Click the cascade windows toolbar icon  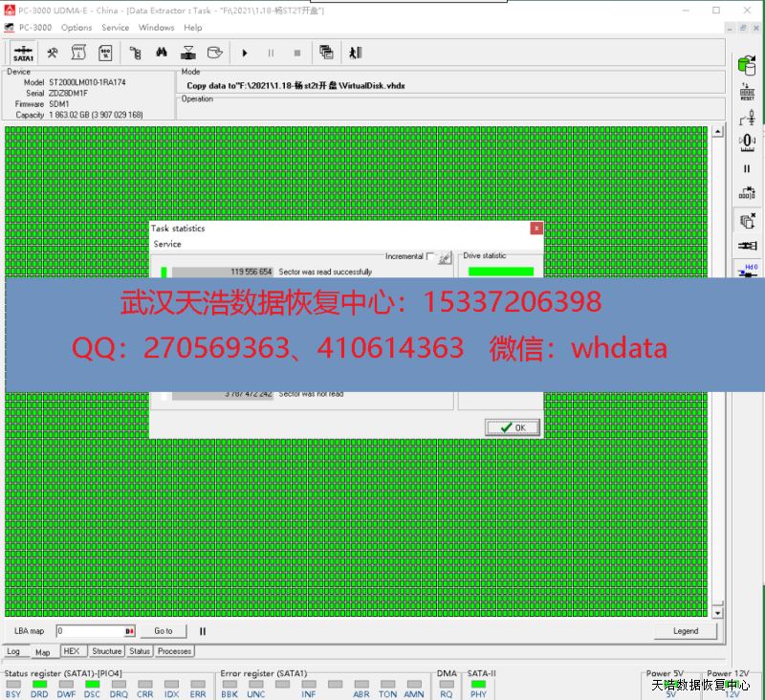pyautogui.click(x=326, y=54)
